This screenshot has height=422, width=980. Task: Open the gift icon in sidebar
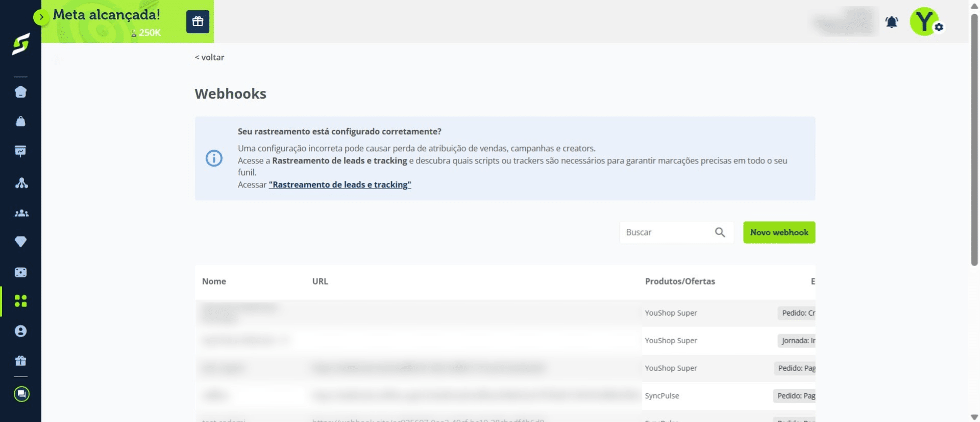(x=20, y=361)
